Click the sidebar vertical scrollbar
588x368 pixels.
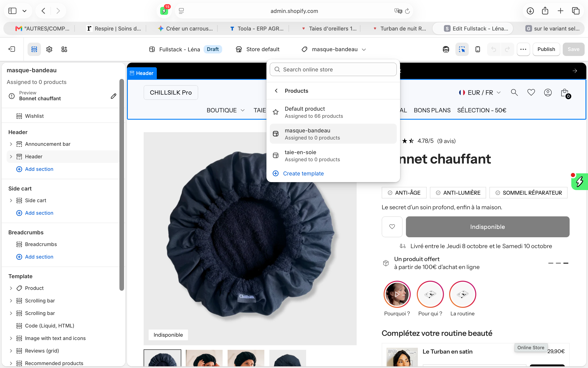click(122, 184)
